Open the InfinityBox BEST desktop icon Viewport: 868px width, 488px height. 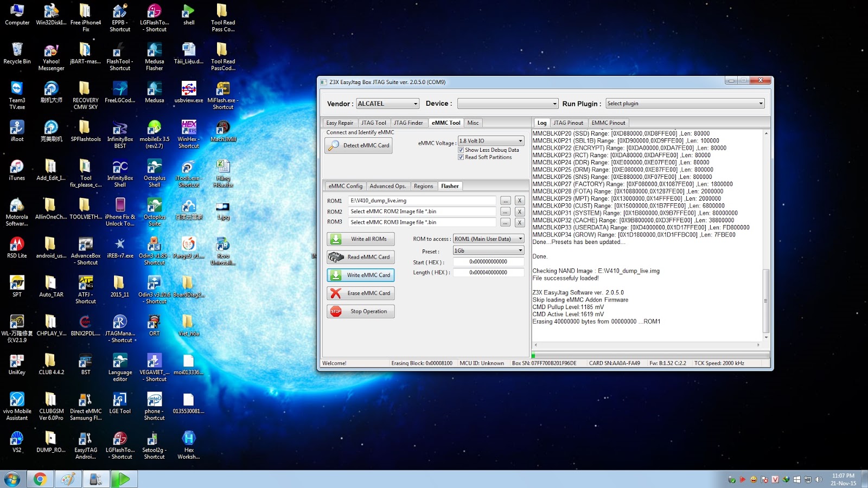tap(120, 134)
